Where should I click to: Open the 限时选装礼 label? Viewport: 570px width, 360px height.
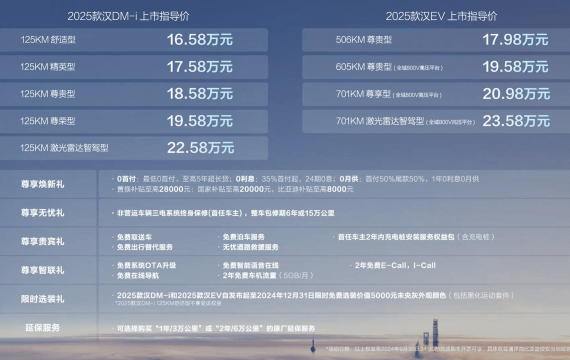(43, 299)
